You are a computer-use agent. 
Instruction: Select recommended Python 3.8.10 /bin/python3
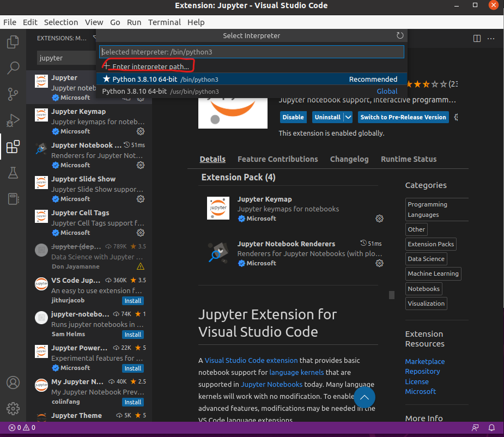coord(251,79)
